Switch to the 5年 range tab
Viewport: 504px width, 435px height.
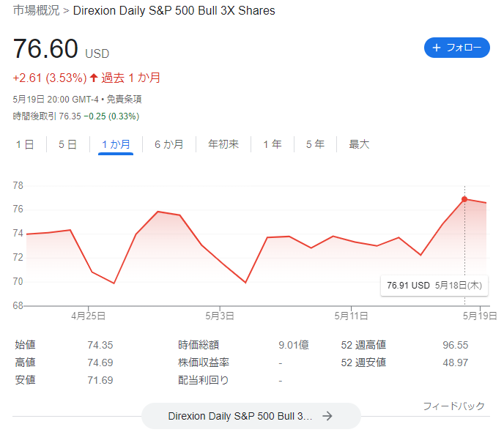pyautogui.click(x=315, y=144)
